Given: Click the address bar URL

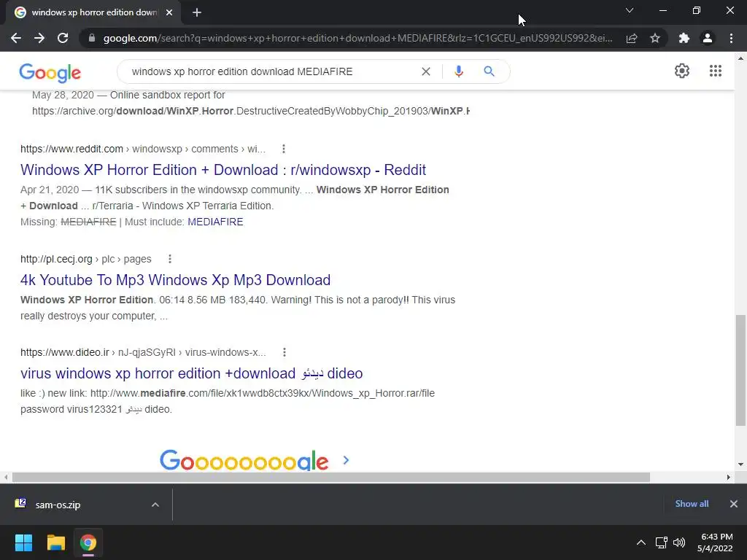Looking at the screenshot, I should point(357,38).
